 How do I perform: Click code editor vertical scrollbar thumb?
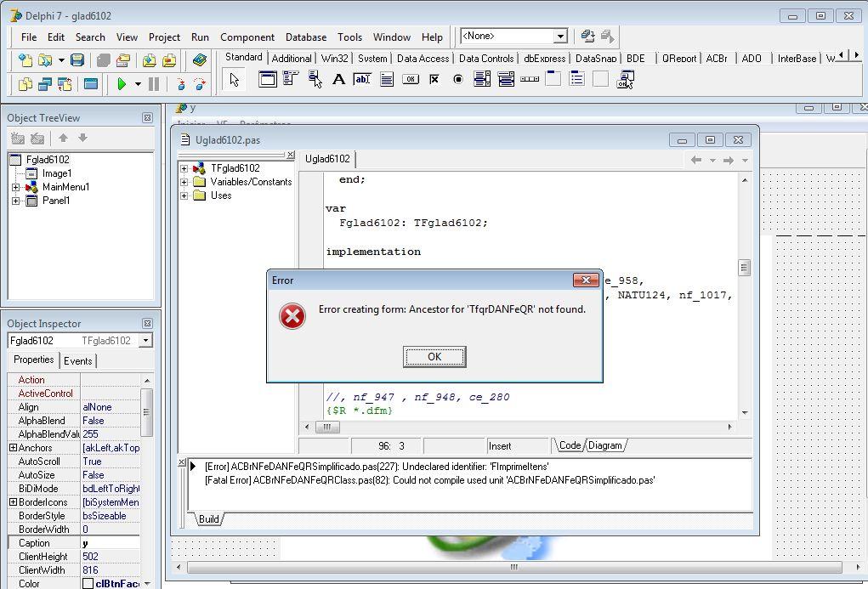pos(745,268)
